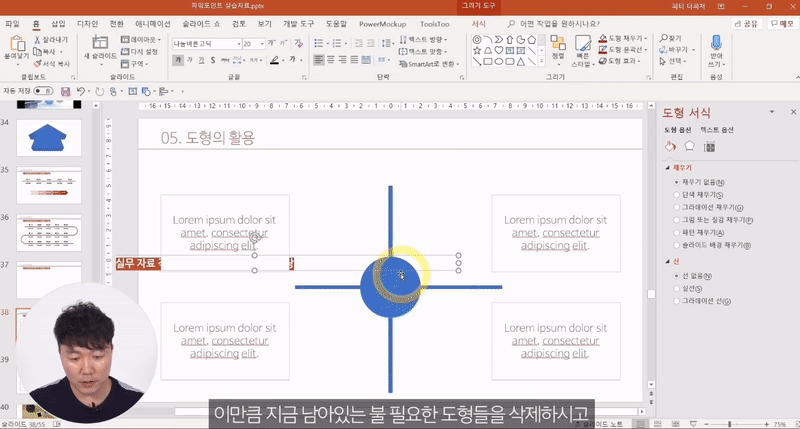Open the Shape Outline (도형 윤곽선) dropdown
Viewport: 800px width, 429px height.
click(x=622, y=49)
